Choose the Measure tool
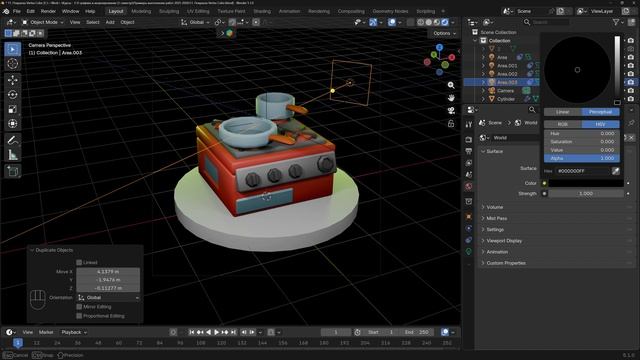640x360 pixels. click(13, 155)
